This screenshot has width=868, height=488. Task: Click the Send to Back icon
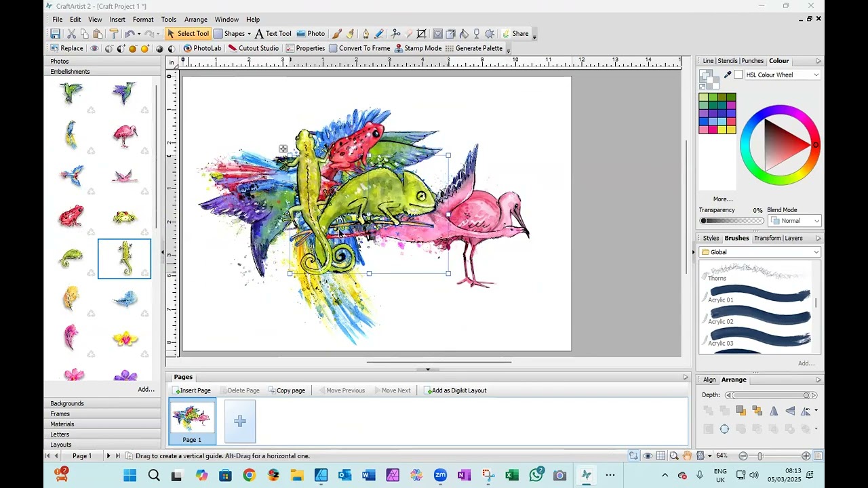pos(757,411)
